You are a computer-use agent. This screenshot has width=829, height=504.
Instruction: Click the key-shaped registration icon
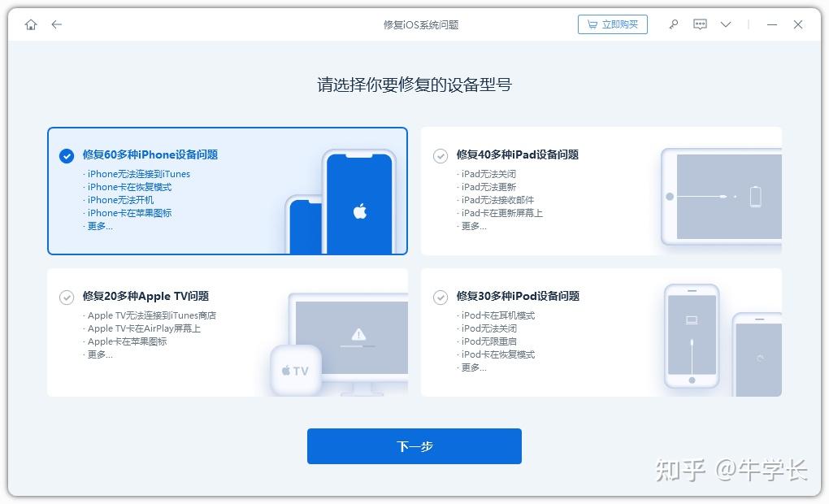click(x=673, y=24)
